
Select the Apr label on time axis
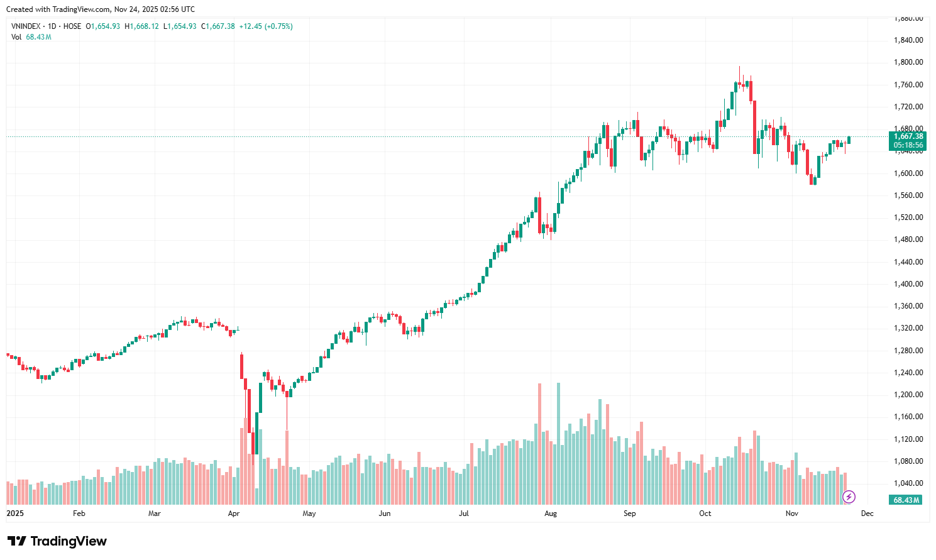coord(234,513)
